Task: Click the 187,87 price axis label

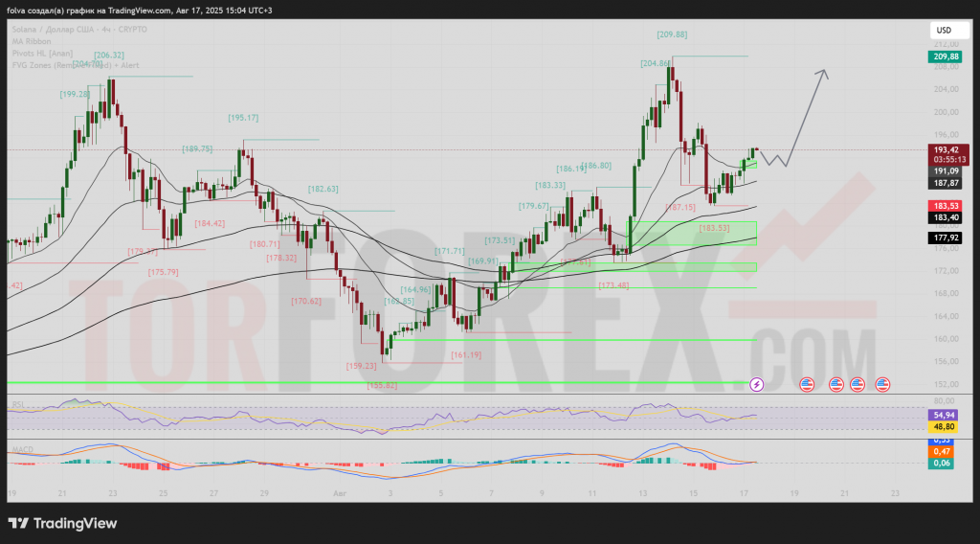Action: point(945,183)
